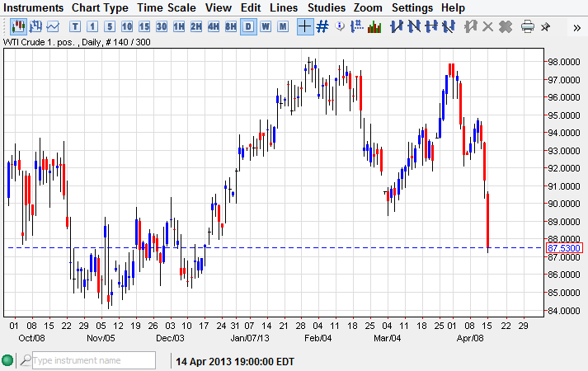588x371 pixels.
Task: Select the horizontal line drawing tool
Action: tap(431, 26)
